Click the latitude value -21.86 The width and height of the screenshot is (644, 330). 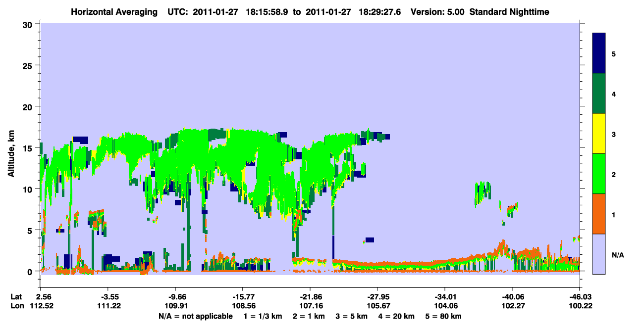point(310,297)
